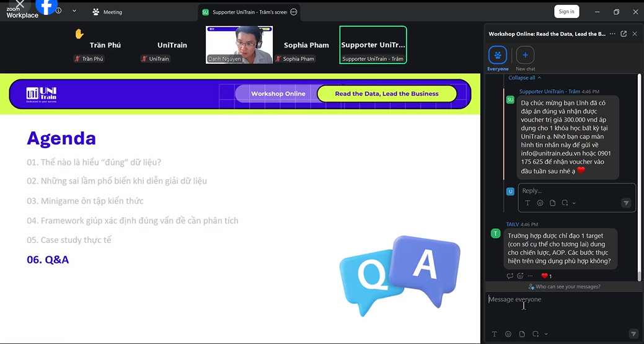Click agenda item 03. Minigame ôn tập kiến thức
Image resolution: width=644 pixels, height=344 pixels.
click(x=85, y=201)
